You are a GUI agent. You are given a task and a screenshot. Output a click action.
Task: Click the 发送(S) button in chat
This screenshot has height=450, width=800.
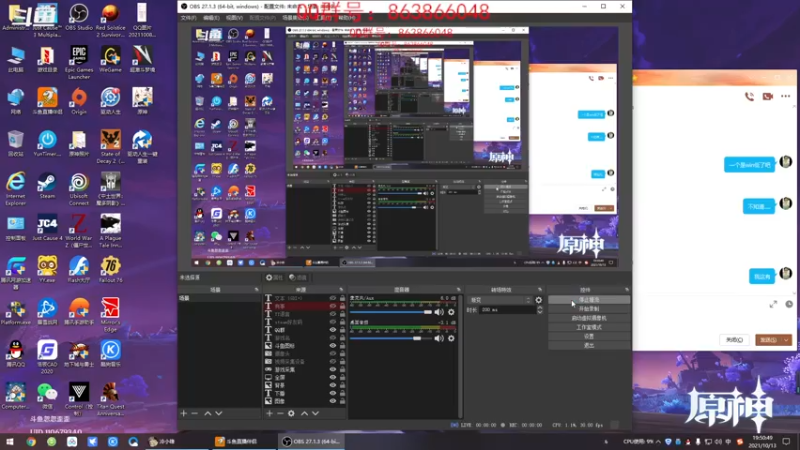[x=768, y=340]
